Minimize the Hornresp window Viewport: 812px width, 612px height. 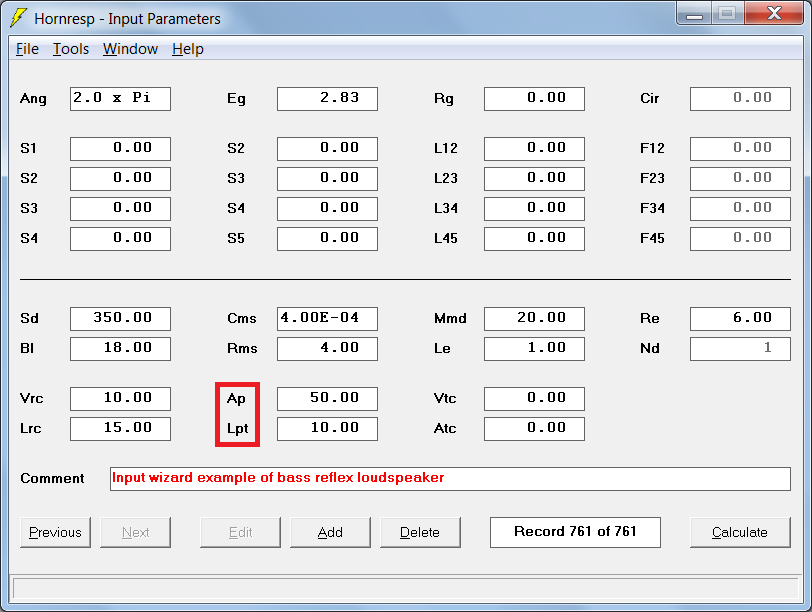694,13
